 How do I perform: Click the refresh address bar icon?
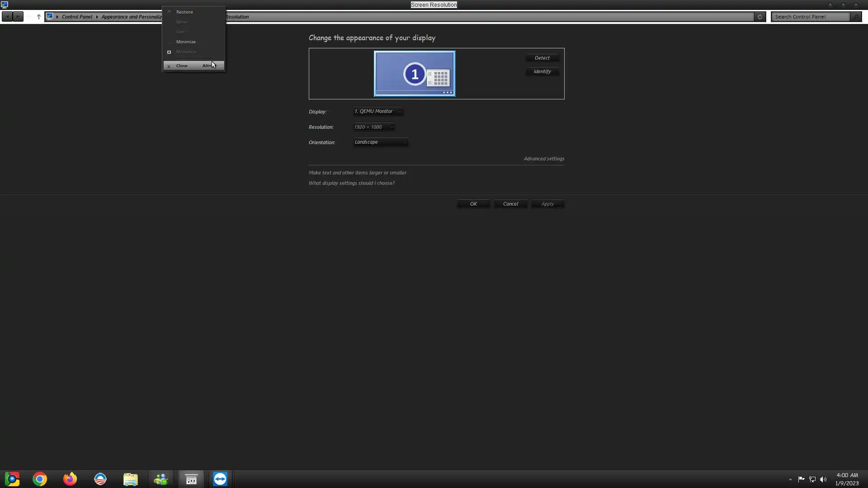point(760,17)
